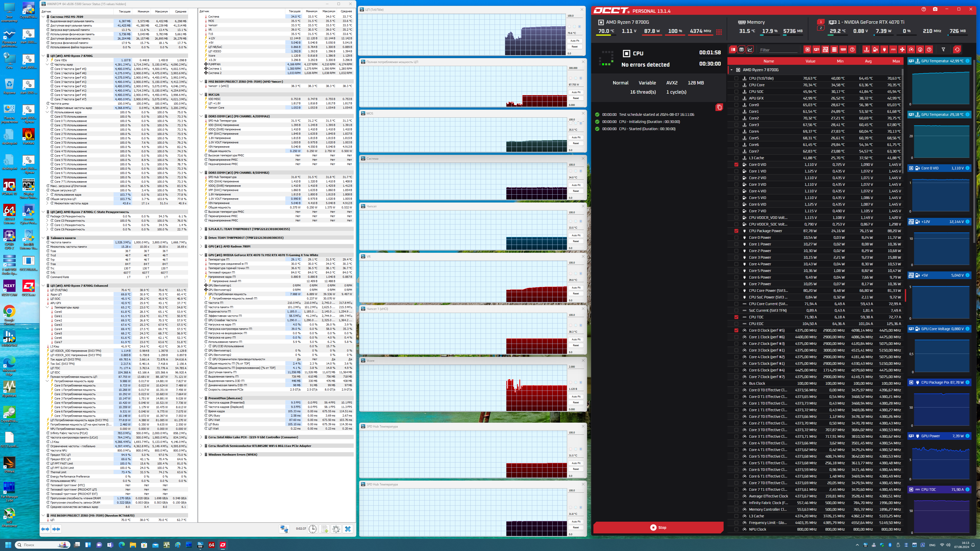980x551 pixels.
Task: Click HWiNFO start logging file icon
Action: coord(324,529)
